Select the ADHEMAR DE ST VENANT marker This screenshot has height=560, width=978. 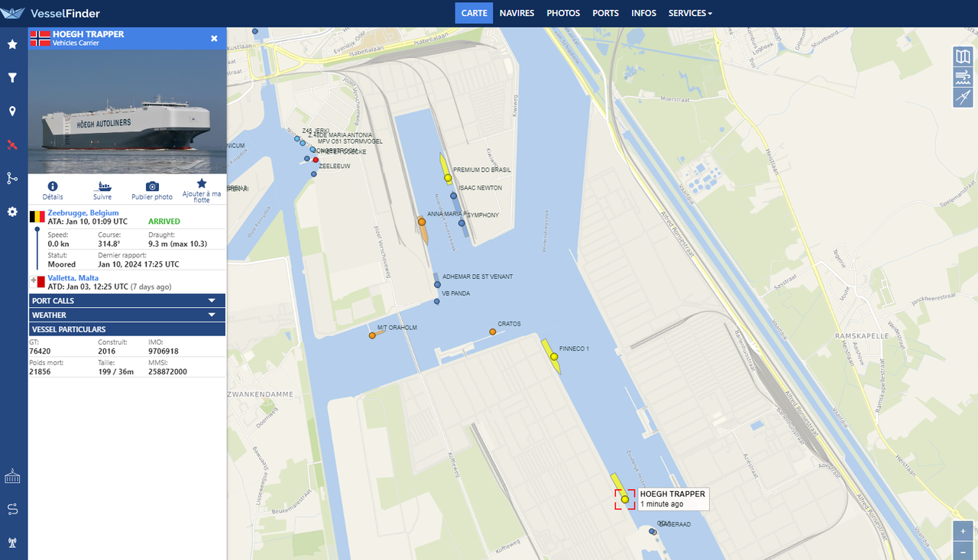point(436,284)
